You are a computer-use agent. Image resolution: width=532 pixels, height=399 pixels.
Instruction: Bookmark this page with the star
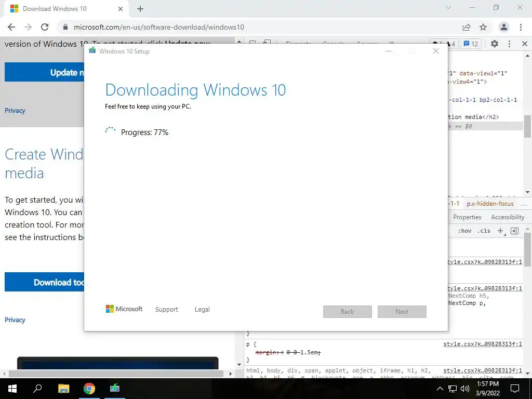tap(483, 27)
